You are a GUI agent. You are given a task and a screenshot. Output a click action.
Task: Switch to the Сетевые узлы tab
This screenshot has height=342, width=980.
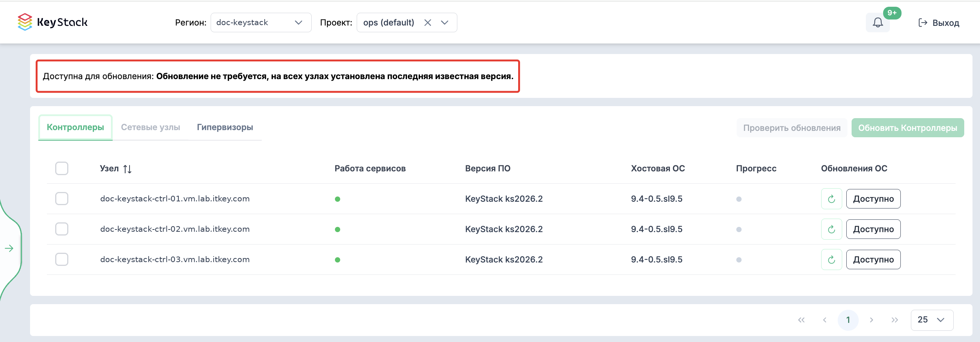tap(151, 127)
